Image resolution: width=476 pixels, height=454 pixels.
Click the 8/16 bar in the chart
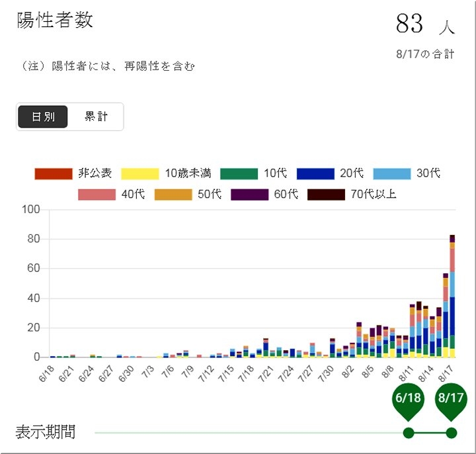pyautogui.click(x=446, y=318)
